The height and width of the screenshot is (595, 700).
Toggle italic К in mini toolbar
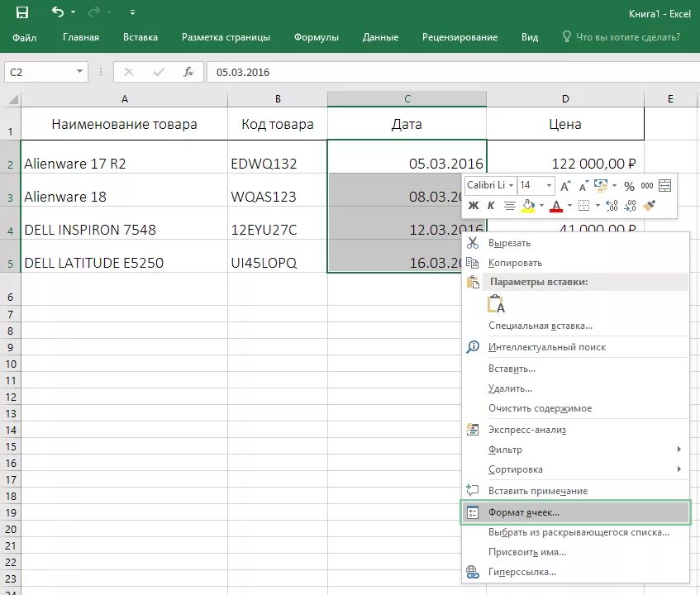491,205
